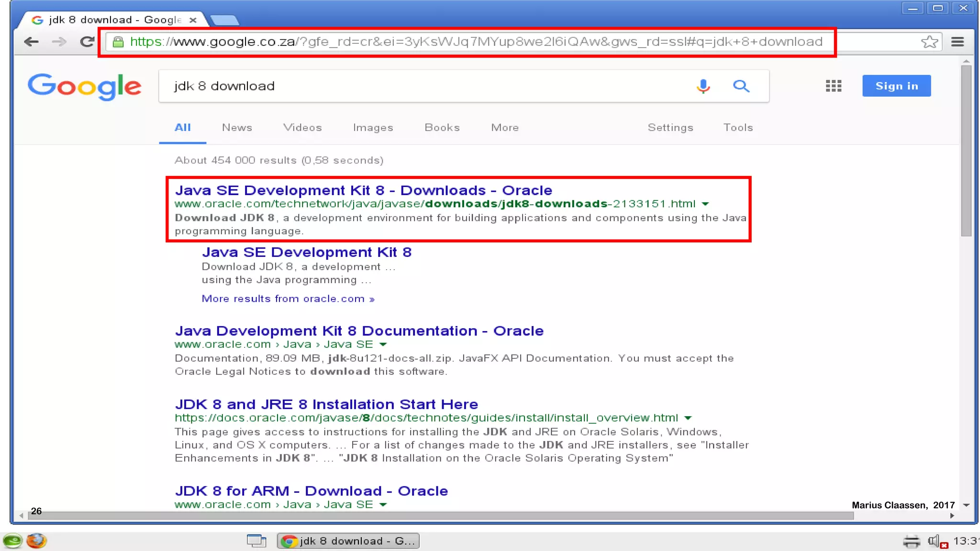
Task: Click the browser back arrow
Action: click(31, 42)
